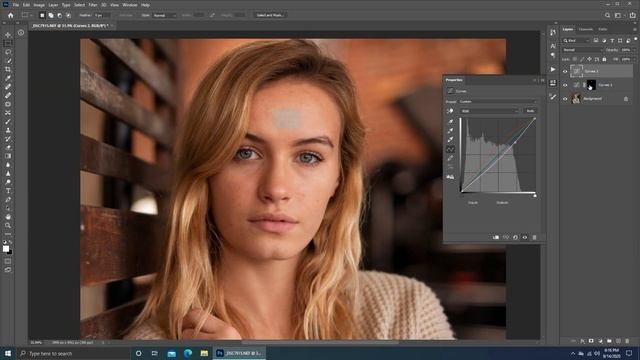Click the Select and Mask button
Image resolution: width=640 pixels, height=360 pixels.
pos(271,15)
